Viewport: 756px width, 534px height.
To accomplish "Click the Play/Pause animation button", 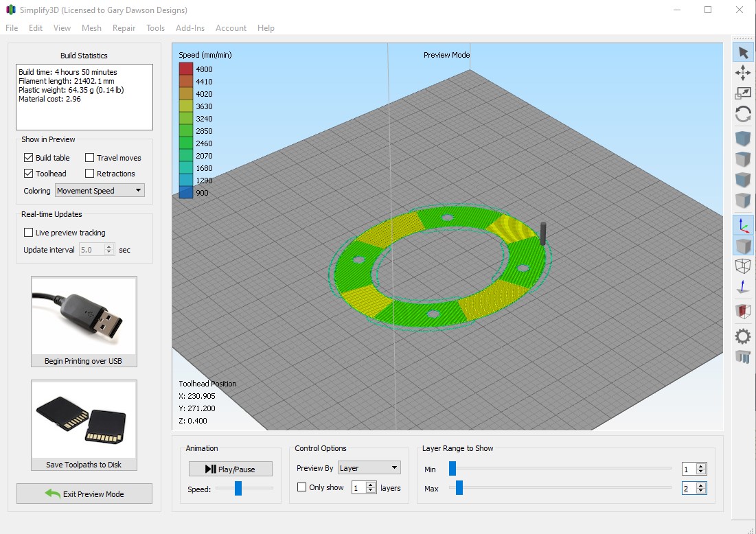I will [231, 469].
